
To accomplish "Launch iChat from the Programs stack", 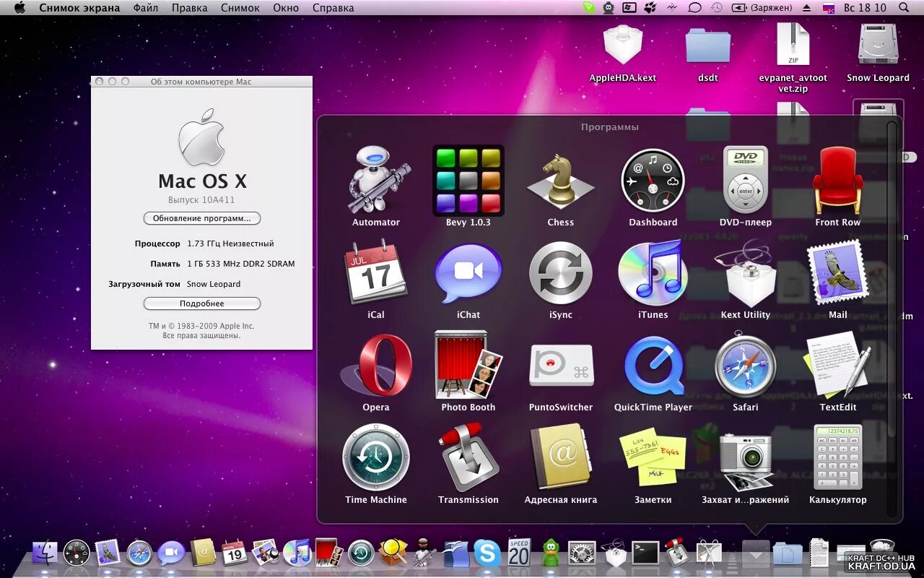I will coord(468,273).
